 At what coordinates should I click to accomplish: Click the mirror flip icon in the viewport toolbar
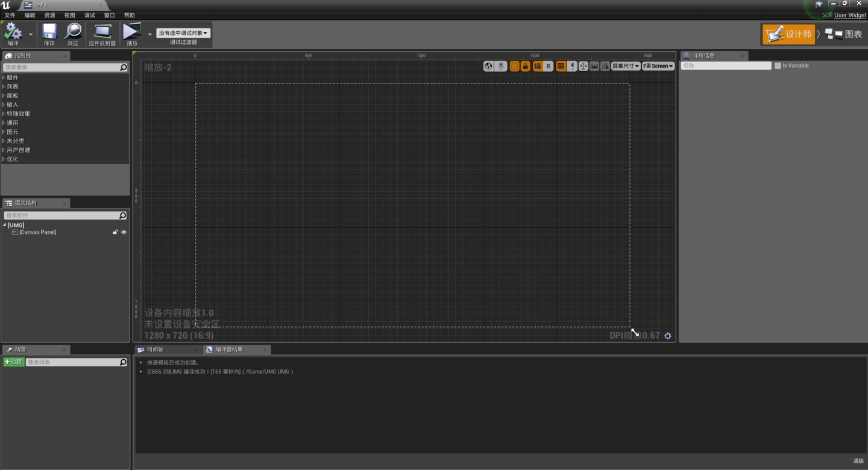[x=605, y=66]
